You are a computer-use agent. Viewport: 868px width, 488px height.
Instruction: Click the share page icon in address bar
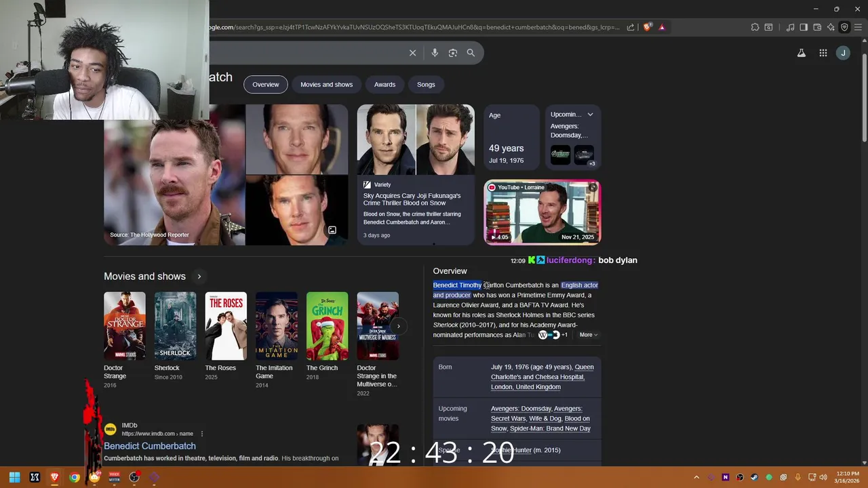pos(631,27)
